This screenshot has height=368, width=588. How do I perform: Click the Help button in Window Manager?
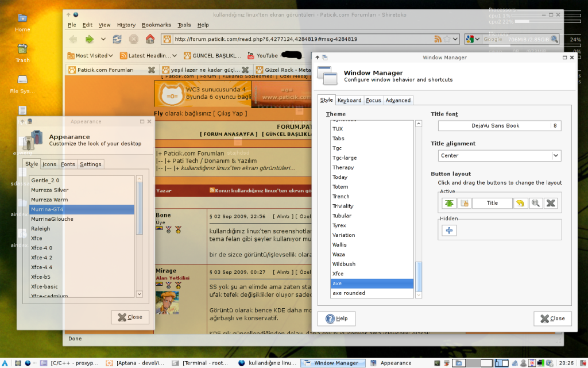(x=336, y=319)
